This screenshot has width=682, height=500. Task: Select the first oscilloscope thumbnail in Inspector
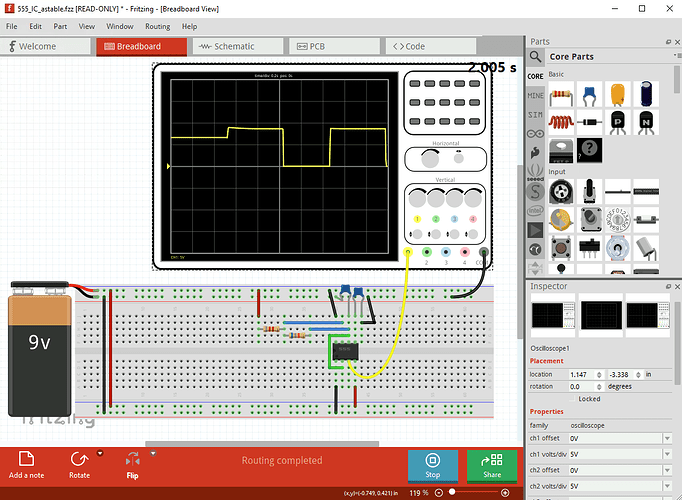coord(553,315)
